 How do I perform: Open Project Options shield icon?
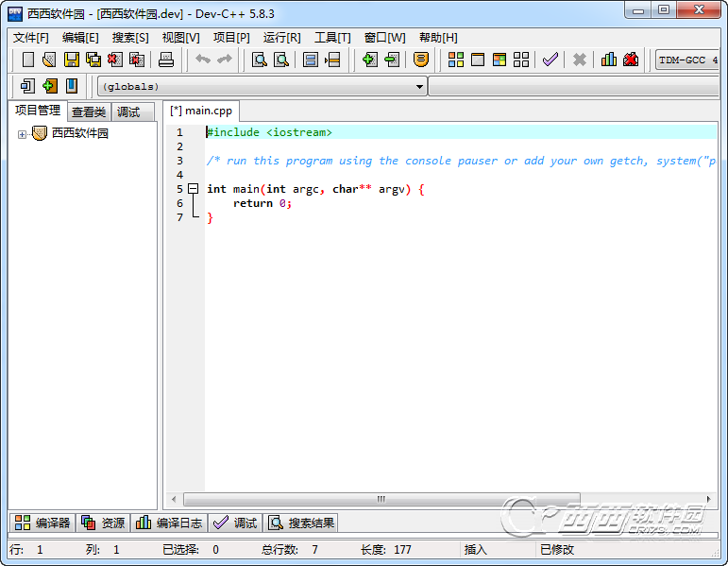pos(420,60)
